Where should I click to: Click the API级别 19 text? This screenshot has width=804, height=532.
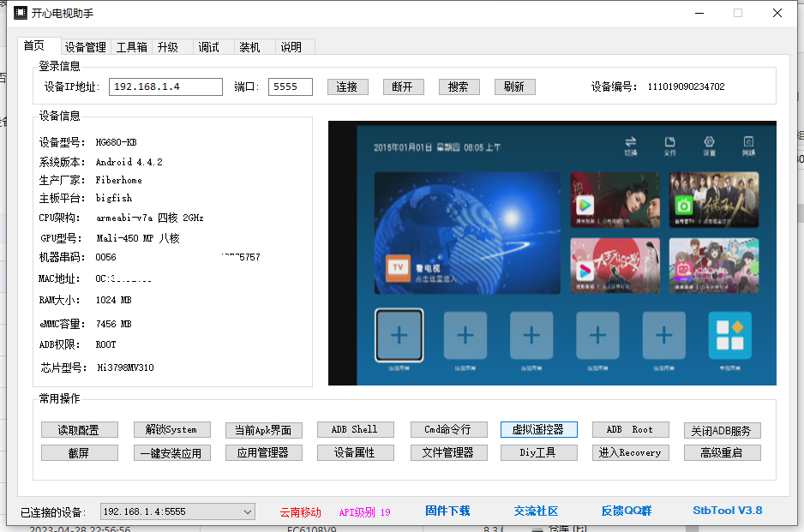[364, 512]
